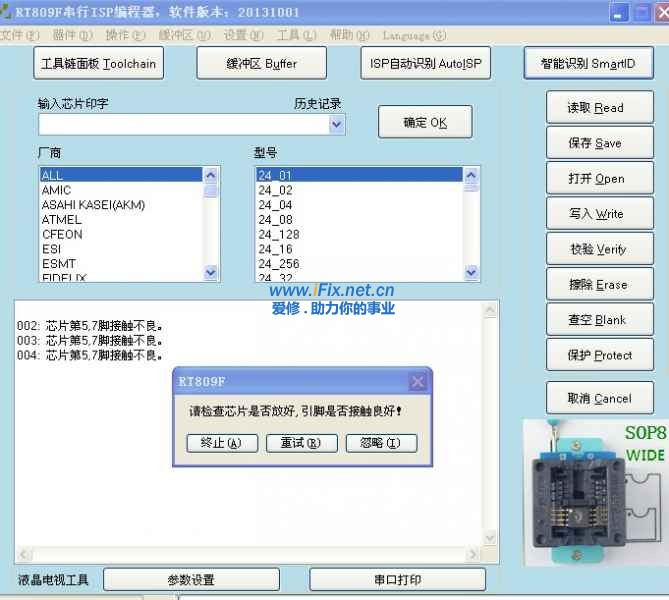Click the 查空 Blank button

point(600,320)
